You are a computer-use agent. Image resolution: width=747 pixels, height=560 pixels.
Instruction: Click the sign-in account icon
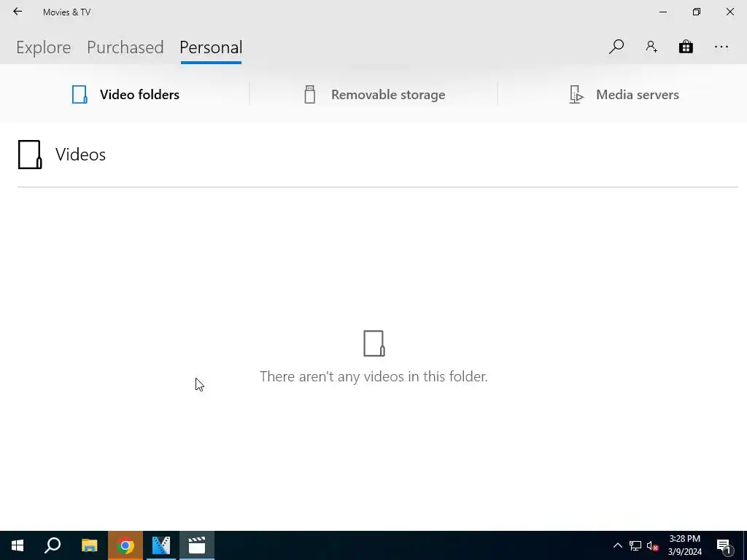pos(651,47)
